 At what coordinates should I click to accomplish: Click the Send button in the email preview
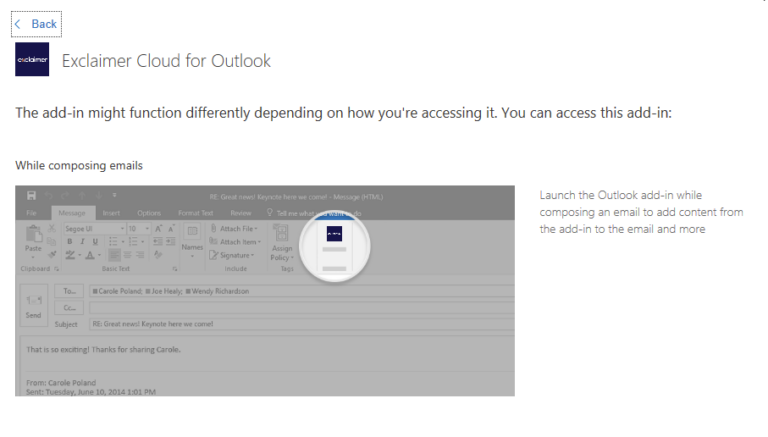pyautogui.click(x=33, y=305)
